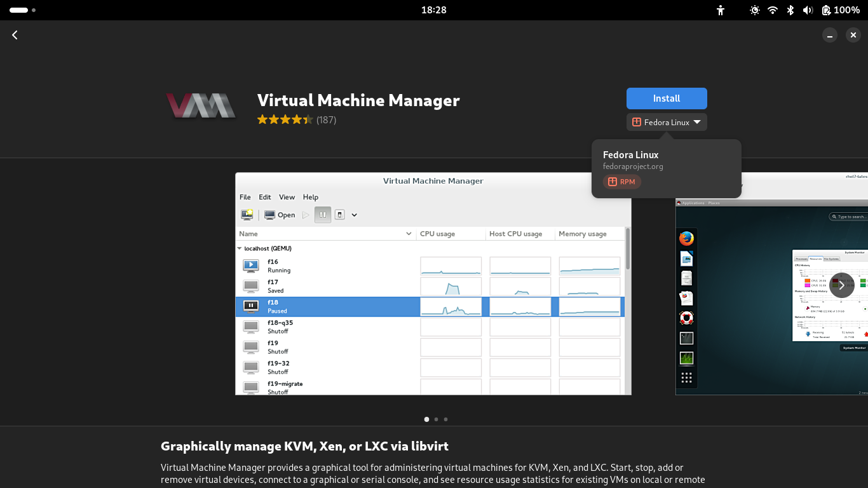This screenshot has height=488, width=868.
Task: Select the f16 Running machine row
Action: 430,266
